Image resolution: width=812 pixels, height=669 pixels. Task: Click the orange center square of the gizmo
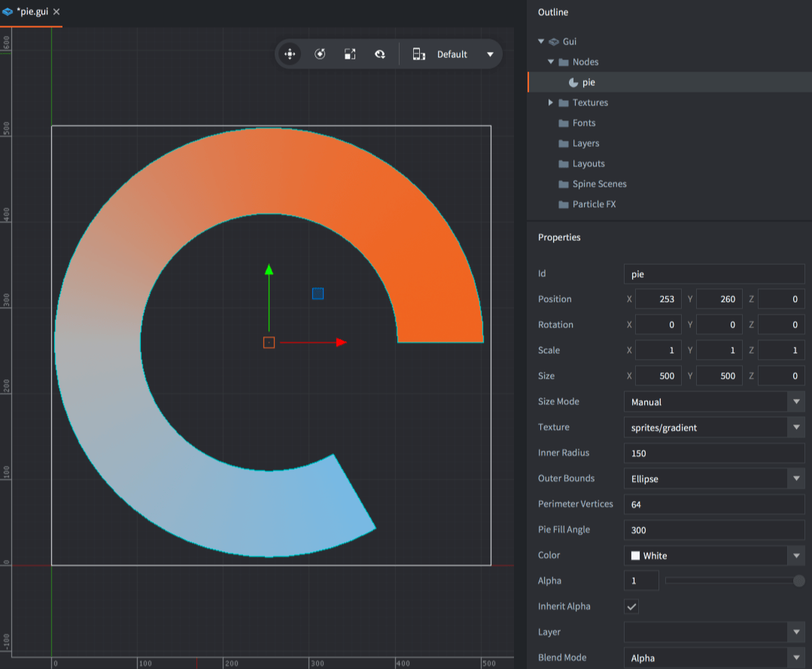269,342
